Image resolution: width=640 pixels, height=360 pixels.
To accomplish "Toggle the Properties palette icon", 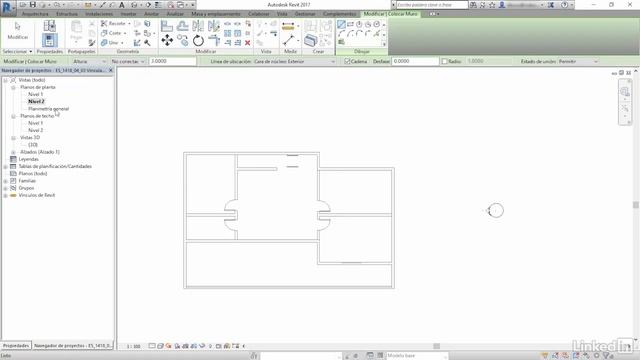I will tap(49, 40).
